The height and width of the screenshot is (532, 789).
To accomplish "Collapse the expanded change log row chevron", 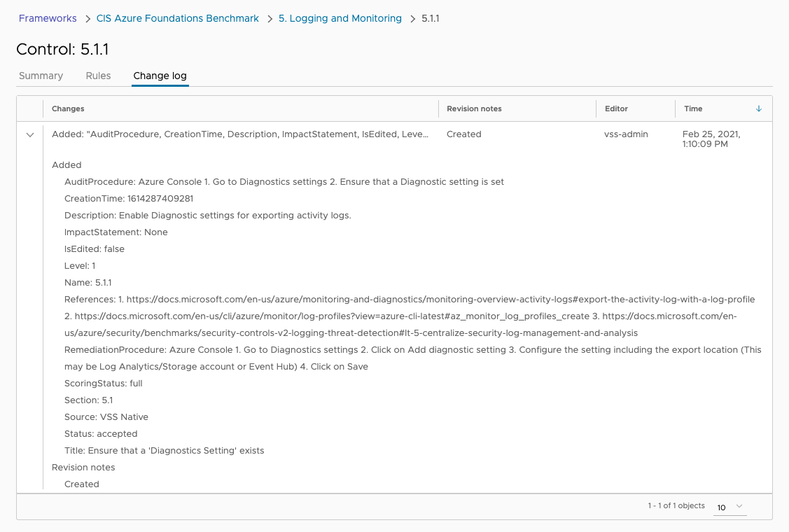I will coord(30,135).
